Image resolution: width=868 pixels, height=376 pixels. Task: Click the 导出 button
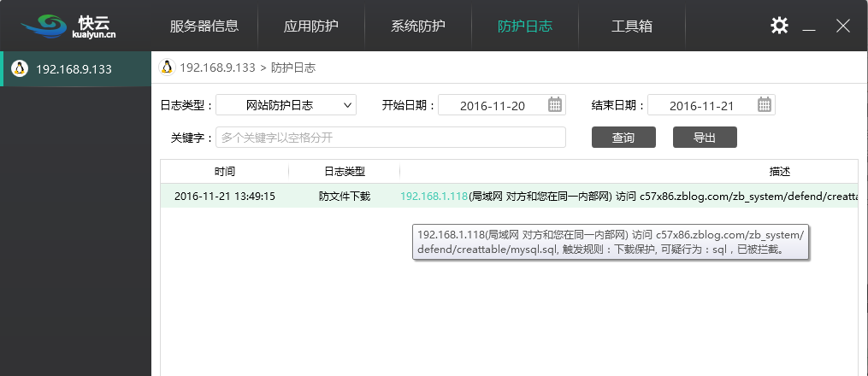705,138
